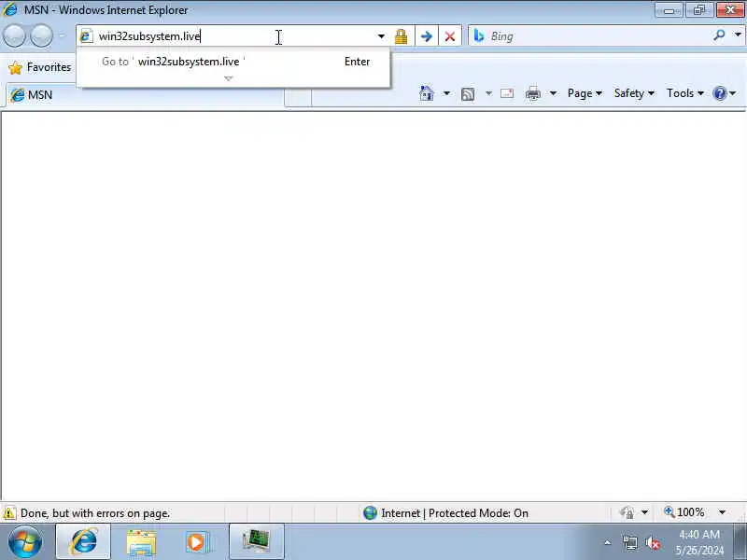The height and width of the screenshot is (560, 747).
Task: Click the Help question mark icon
Action: coord(719,93)
